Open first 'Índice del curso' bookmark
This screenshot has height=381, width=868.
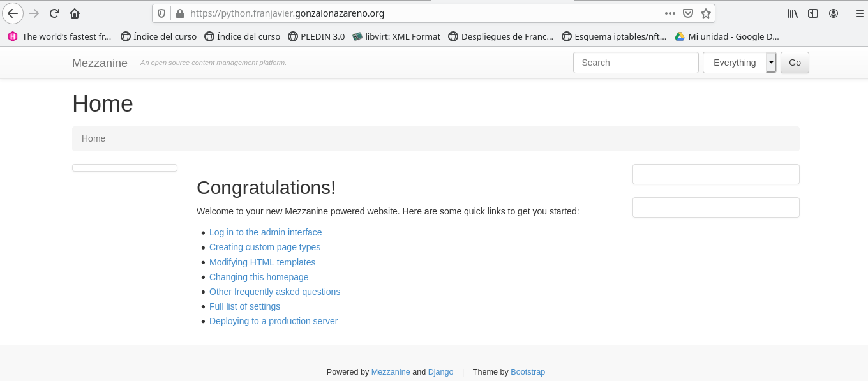pos(159,36)
